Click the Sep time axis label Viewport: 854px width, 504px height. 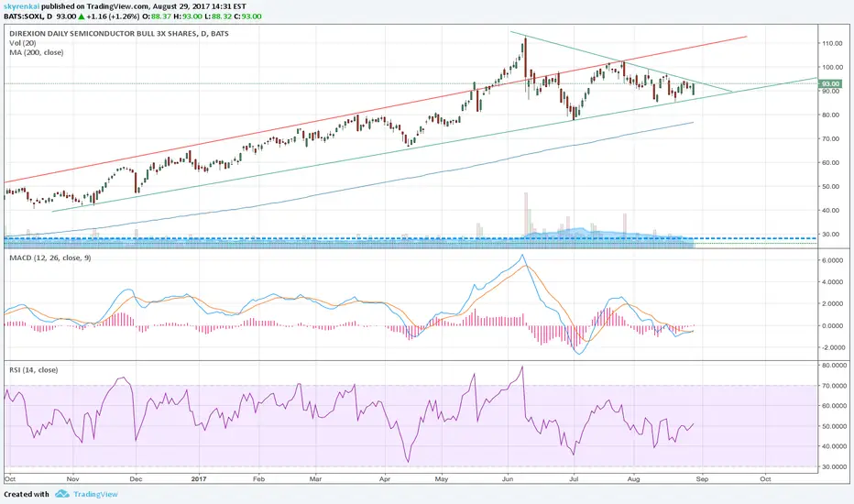pyautogui.click(x=702, y=479)
